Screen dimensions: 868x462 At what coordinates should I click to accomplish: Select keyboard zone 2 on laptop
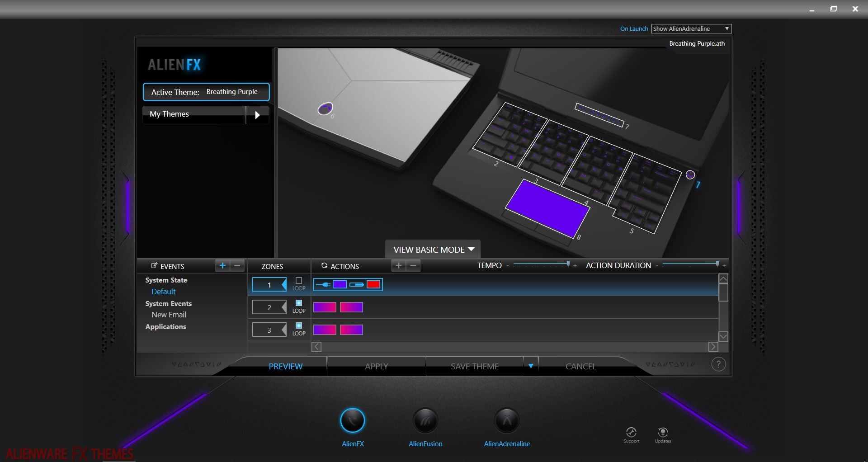point(510,135)
